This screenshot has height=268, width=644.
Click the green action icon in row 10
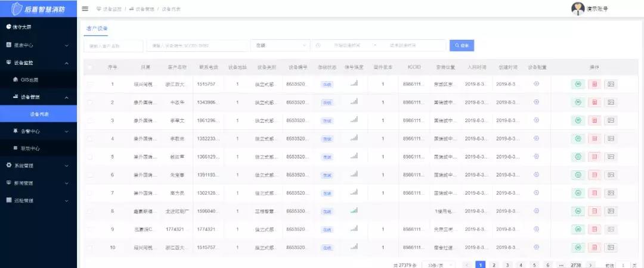[578, 247]
